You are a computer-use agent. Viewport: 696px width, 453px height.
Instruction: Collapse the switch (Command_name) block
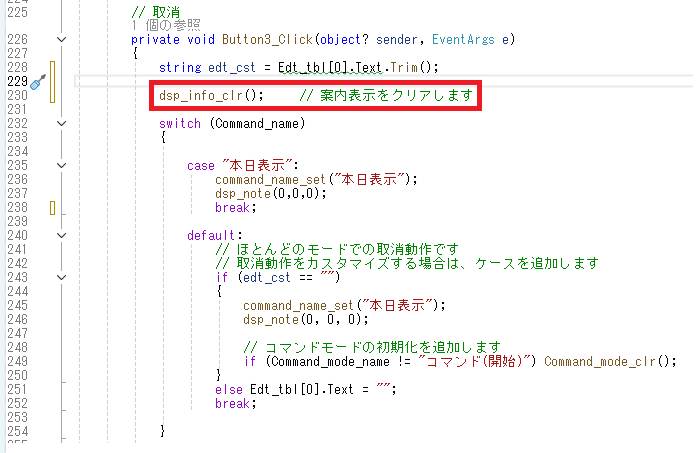click(63, 123)
